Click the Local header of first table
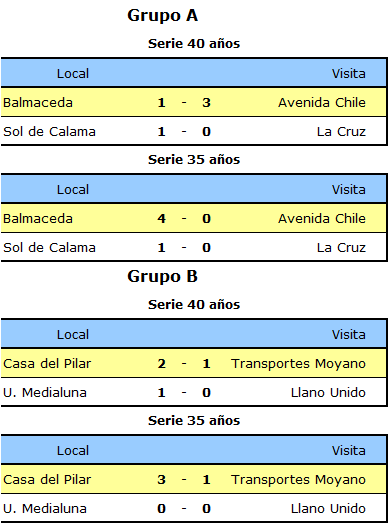This screenshot has width=388, height=523. click(x=73, y=73)
